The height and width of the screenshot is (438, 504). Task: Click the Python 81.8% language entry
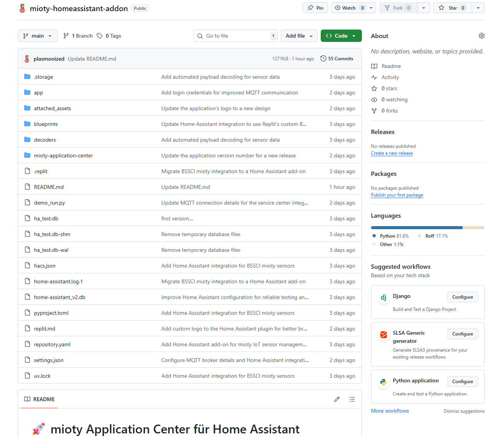391,236
